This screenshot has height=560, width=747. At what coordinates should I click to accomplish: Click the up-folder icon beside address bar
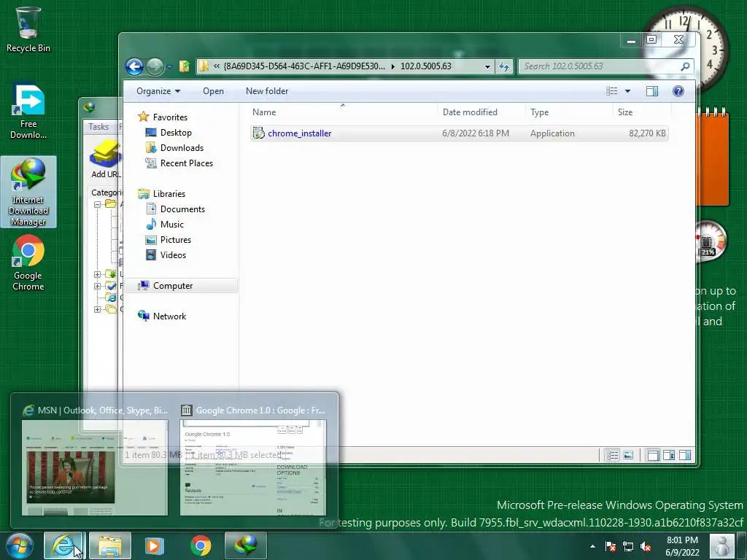[x=185, y=66]
